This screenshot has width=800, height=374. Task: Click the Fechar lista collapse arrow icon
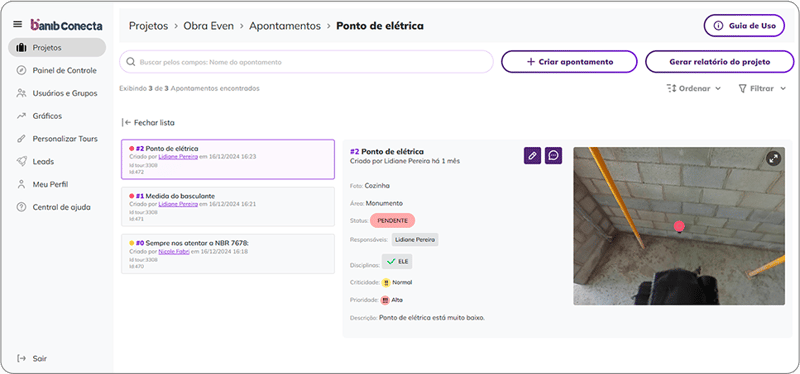(127, 123)
